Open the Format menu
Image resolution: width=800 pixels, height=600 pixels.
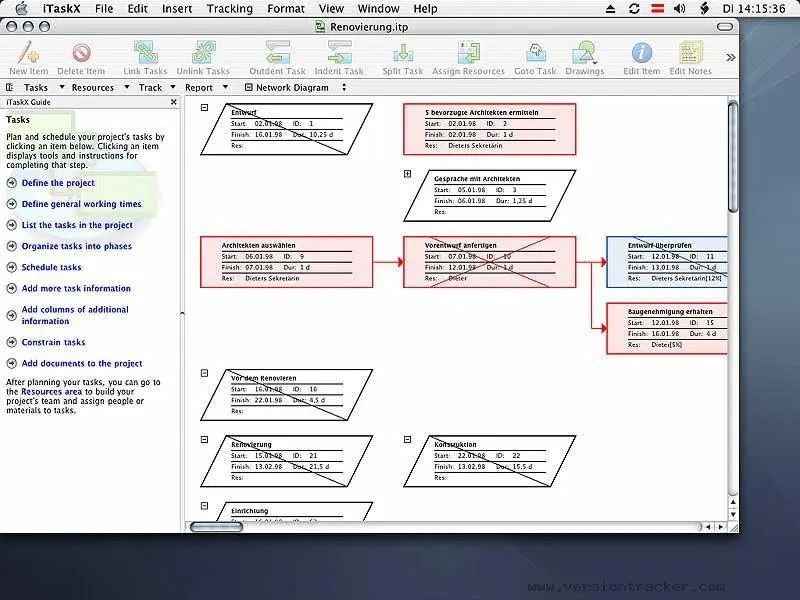coord(286,9)
